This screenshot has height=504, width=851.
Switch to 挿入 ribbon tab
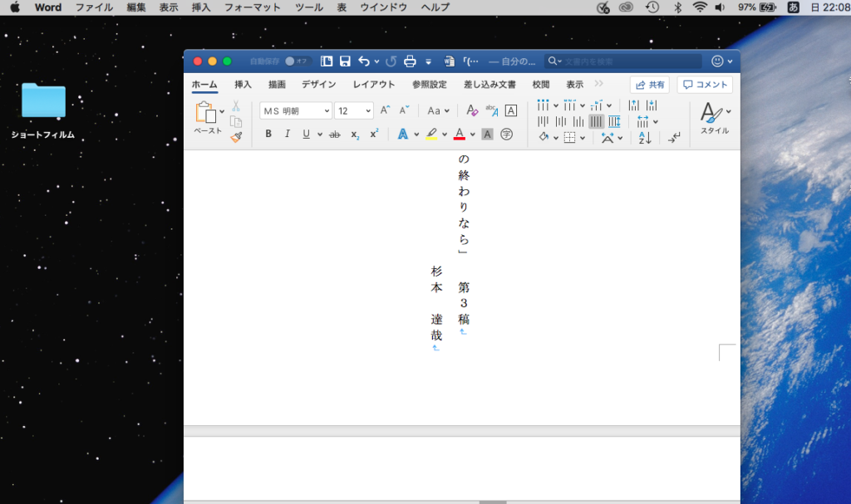pos(243,84)
